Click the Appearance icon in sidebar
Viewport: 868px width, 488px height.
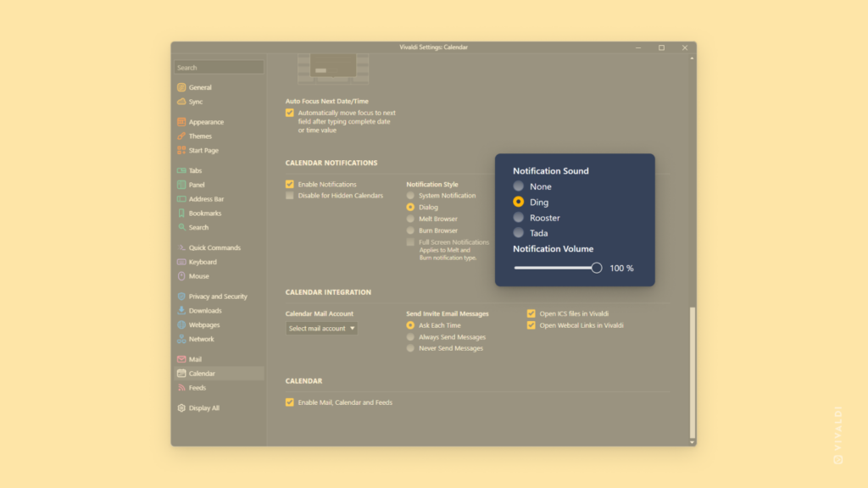coord(181,122)
